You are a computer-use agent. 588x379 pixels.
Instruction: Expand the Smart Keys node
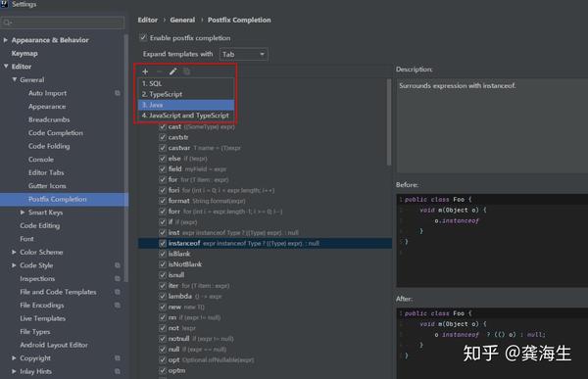click(23, 213)
